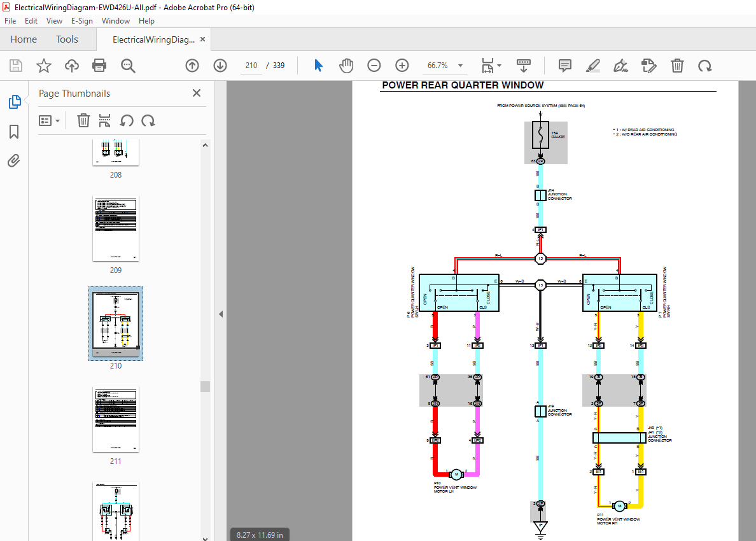Collapse the navigation pane arrow
This screenshot has height=541, width=756.
[x=221, y=314]
